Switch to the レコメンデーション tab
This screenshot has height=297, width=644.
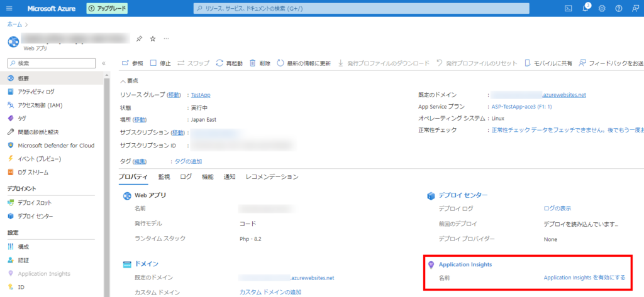272,177
